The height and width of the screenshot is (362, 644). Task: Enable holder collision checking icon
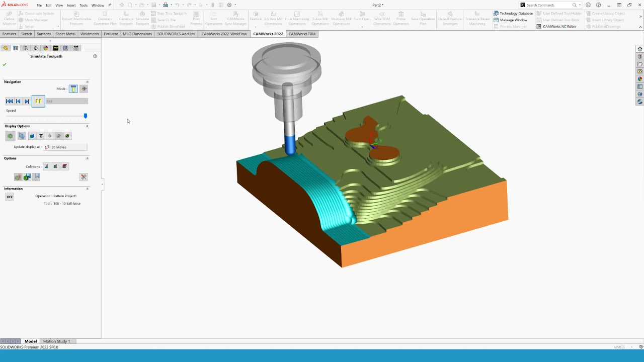pos(55,166)
